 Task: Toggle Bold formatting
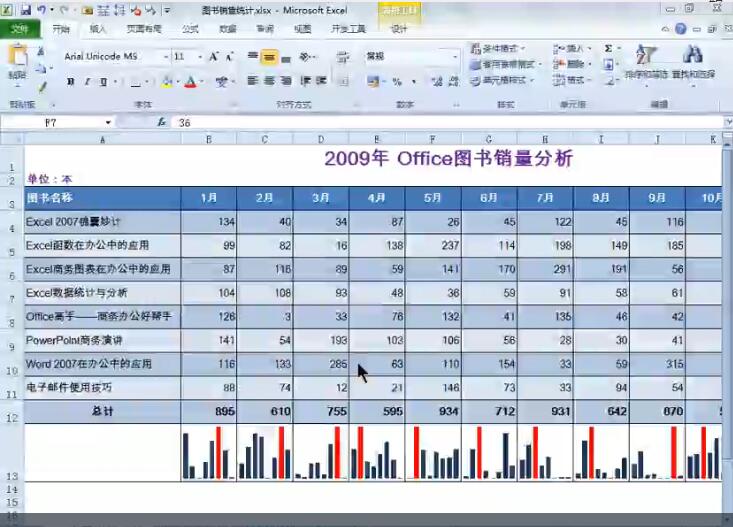[x=70, y=82]
